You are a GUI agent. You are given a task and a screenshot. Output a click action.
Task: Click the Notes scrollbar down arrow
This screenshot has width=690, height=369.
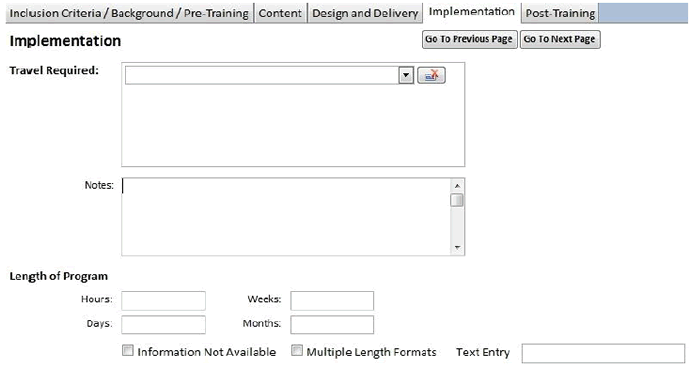pyautogui.click(x=457, y=248)
